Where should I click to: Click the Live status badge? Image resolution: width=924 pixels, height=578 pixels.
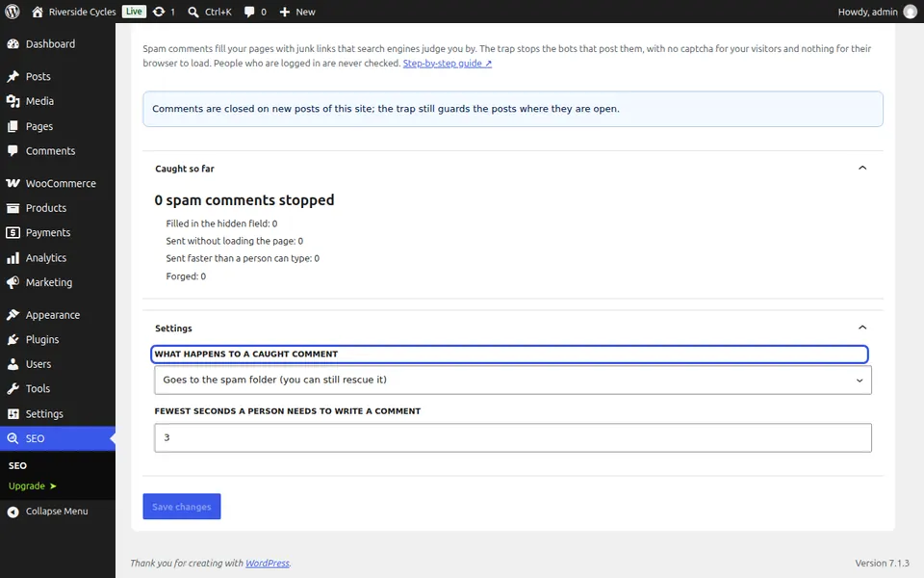[x=134, y=12]
